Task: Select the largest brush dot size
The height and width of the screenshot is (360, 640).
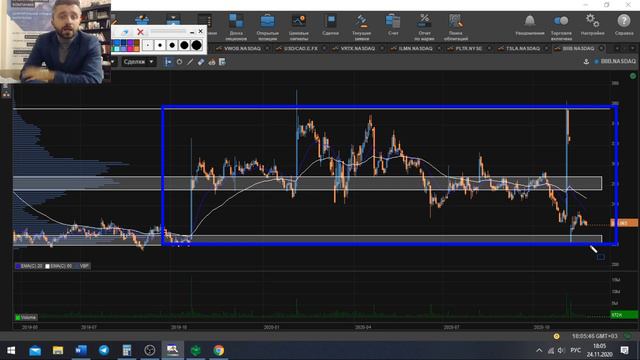Action: [x=197, y=45]
